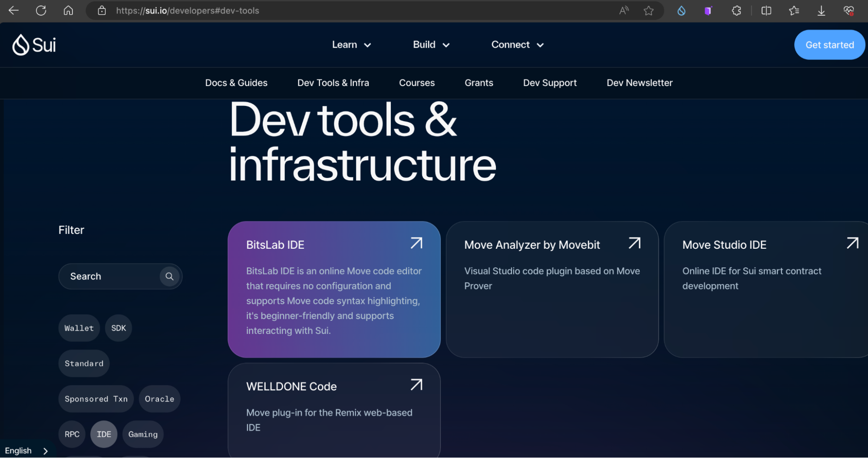Toggle the Standard filter tag
The height and width of the screenshot is (458, 868).
(84, 363)
